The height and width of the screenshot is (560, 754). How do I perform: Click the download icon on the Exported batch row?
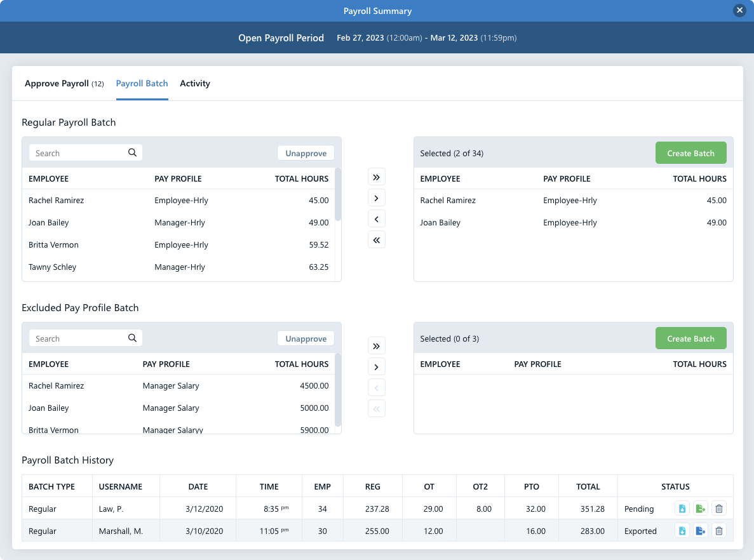click(x=682, y=530)
